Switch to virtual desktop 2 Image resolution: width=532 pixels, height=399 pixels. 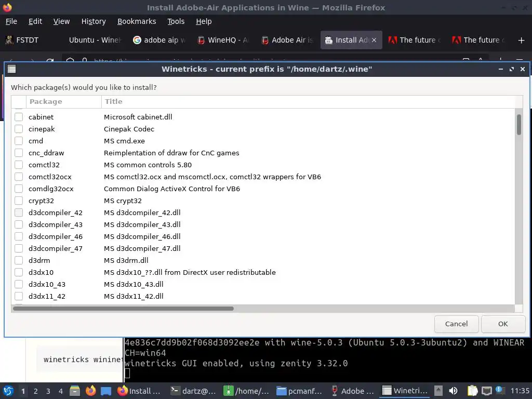(36, 391)
